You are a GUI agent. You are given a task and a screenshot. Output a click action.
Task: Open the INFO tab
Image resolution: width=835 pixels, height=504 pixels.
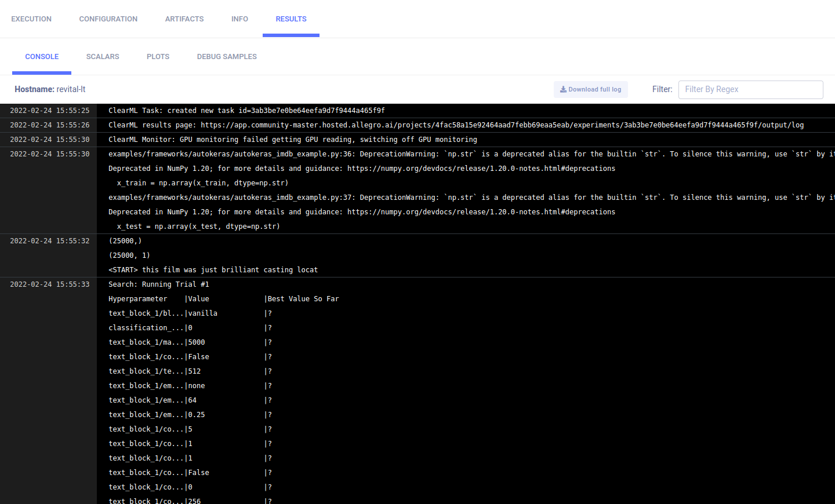(239, 19)
